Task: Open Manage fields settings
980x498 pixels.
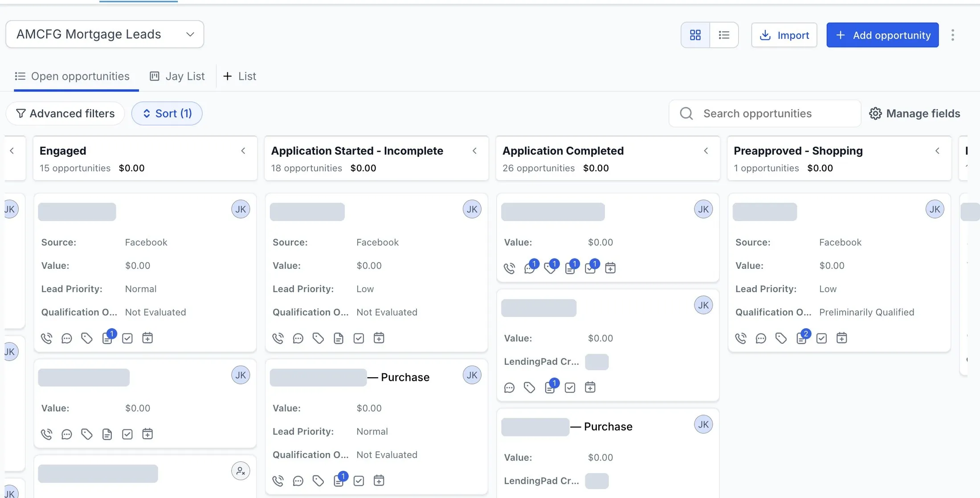Action: (x=915, y=113)
